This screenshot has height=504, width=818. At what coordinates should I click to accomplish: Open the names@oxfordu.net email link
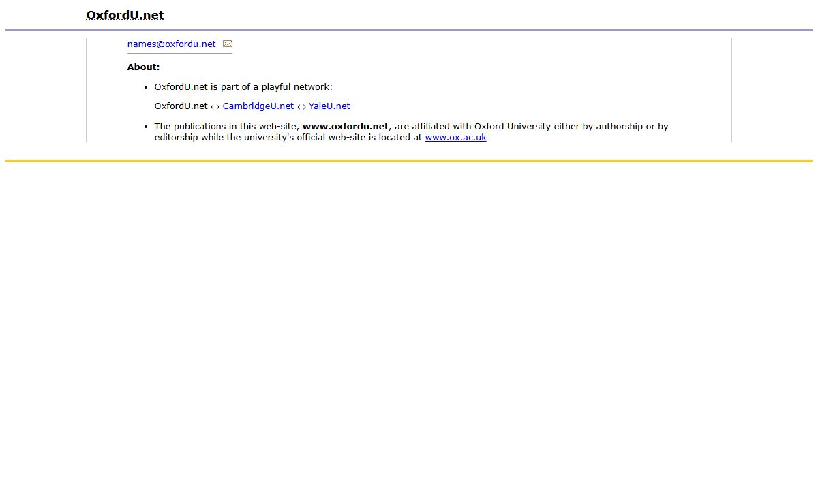171,44
